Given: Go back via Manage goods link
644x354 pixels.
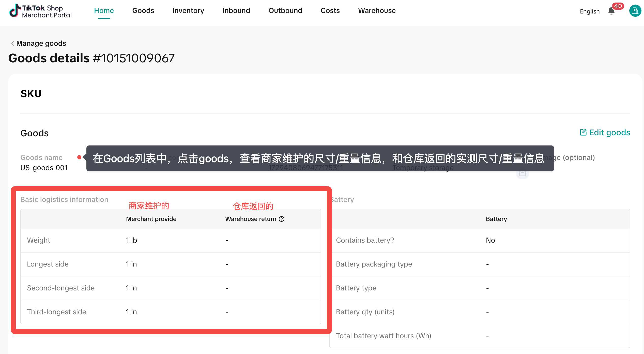Looking at the screenshot, I should [41, 43].
